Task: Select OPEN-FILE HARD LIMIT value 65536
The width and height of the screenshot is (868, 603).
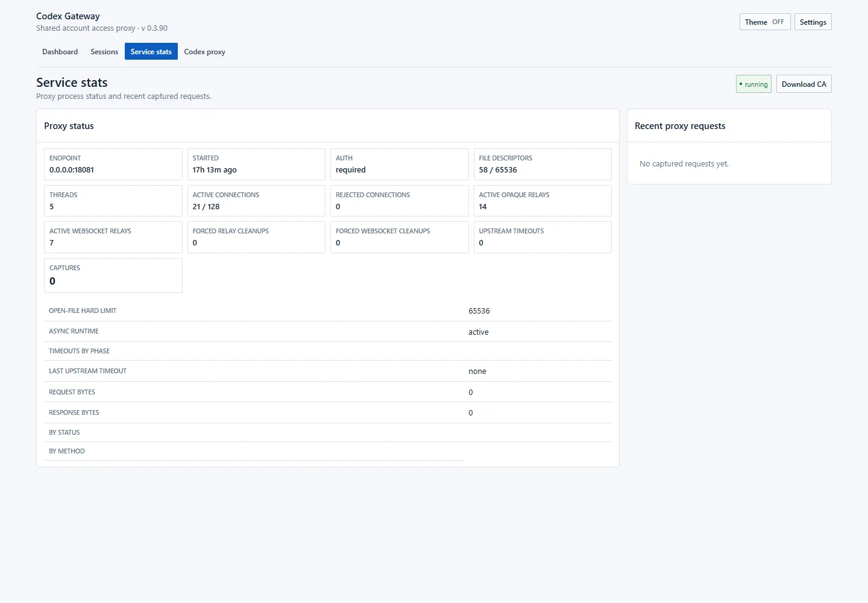Action: tap(479, 311)
